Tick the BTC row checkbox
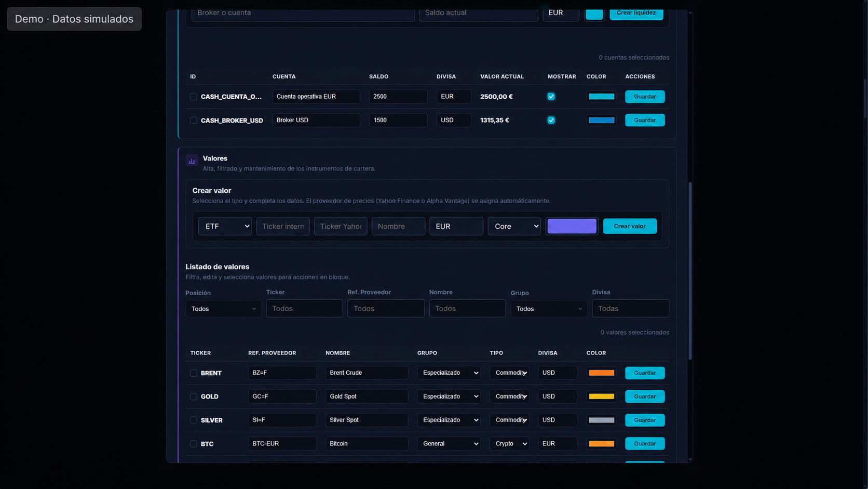Image resolution: width=868 pixels, height=489 pixels. (194, 444)
